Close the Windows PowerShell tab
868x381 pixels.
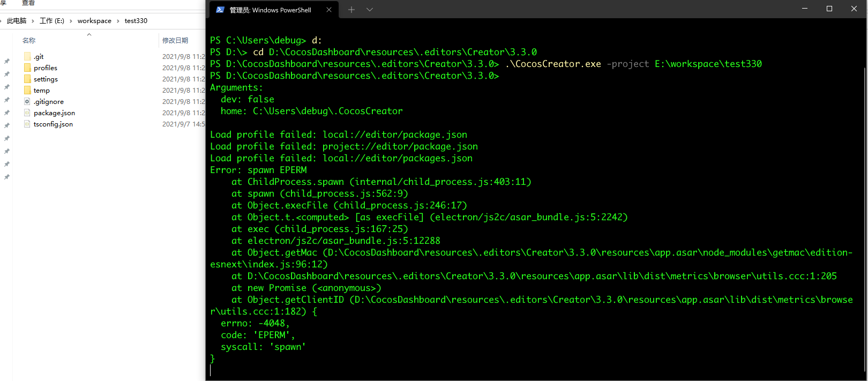coord(329,10)
